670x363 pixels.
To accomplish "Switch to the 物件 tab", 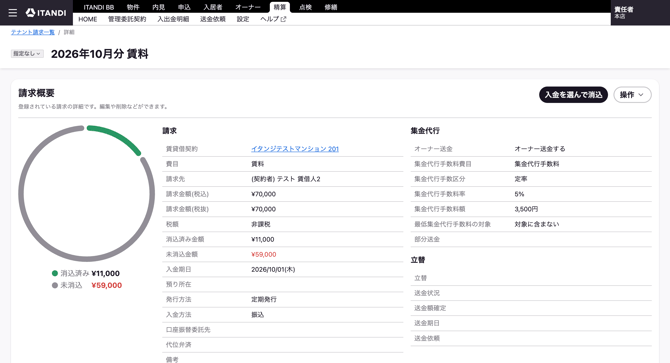I will pos(133,7).
